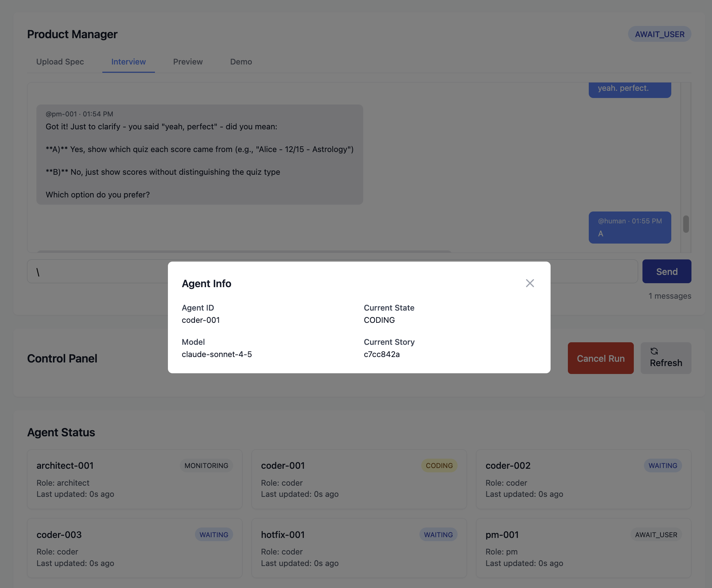Image resolution: width=712 pixels, height=588 pixels.
Task: Focus the chat message input field
Action: tap(97, 271)
